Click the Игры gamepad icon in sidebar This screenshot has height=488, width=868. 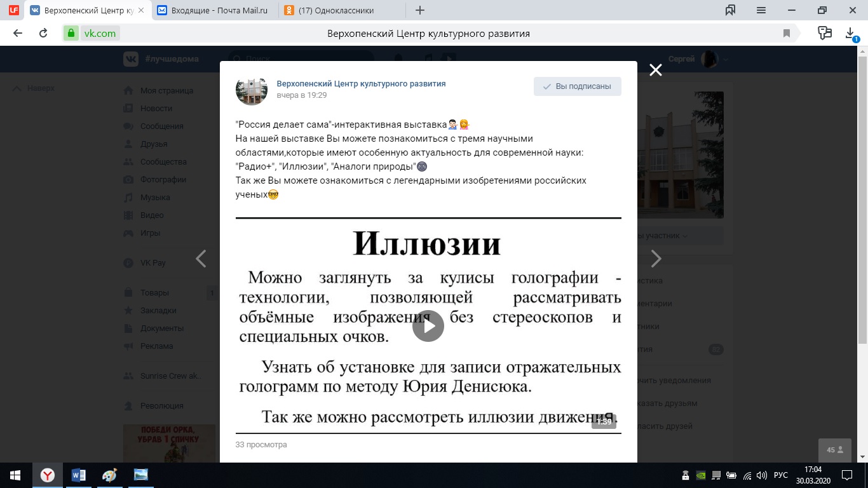128,233
